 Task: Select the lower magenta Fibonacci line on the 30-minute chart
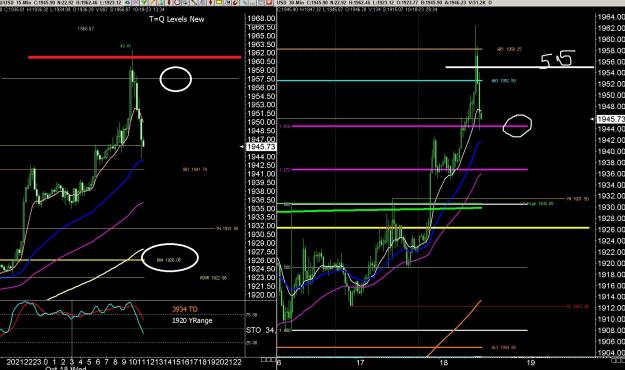(411, 169)
